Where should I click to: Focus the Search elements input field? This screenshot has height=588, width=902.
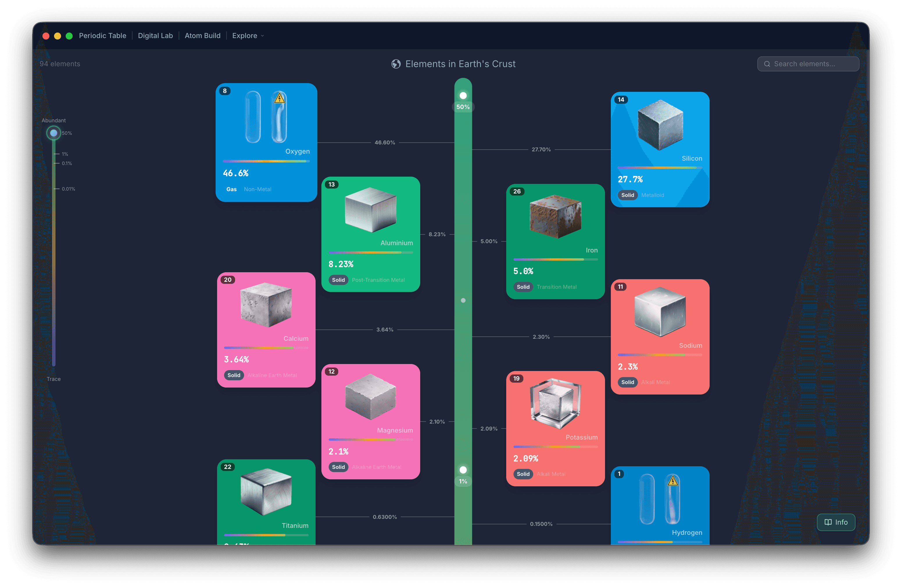tap(808, 64)
